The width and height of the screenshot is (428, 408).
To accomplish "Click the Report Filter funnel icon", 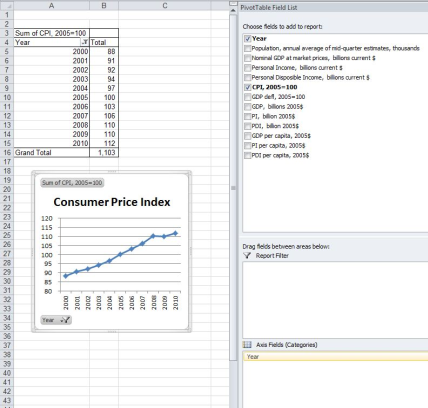I will 247,256.
